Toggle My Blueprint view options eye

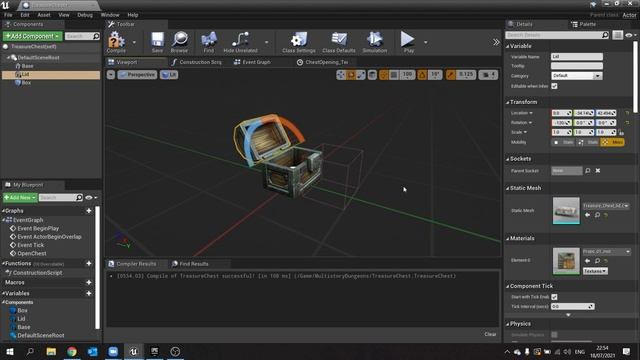89,198
